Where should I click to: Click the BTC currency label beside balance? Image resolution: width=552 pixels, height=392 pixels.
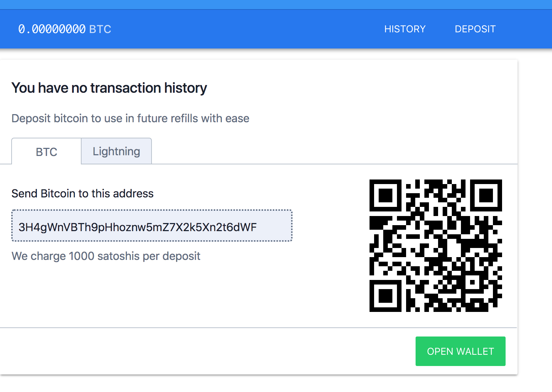click(100, 29)
